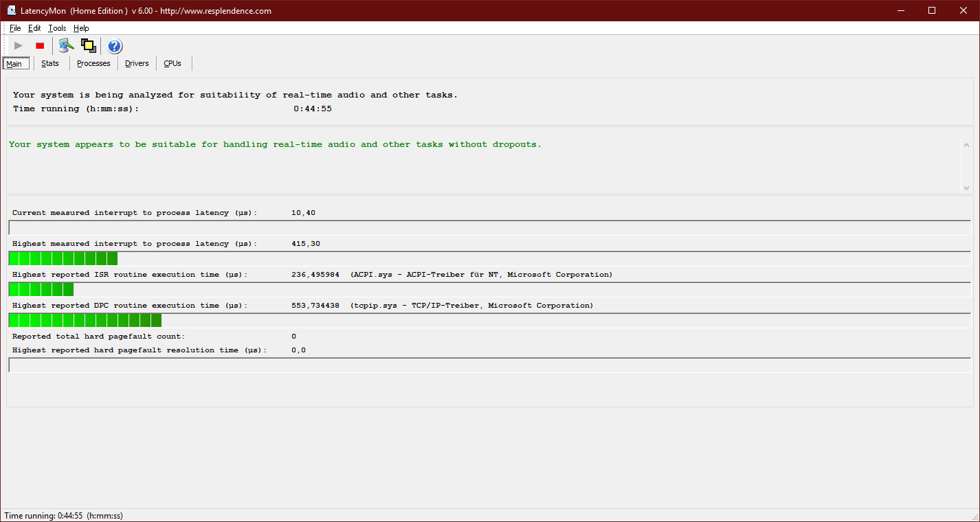
Task: Click the DPC time value 553,734438
Action: point(315,306)
